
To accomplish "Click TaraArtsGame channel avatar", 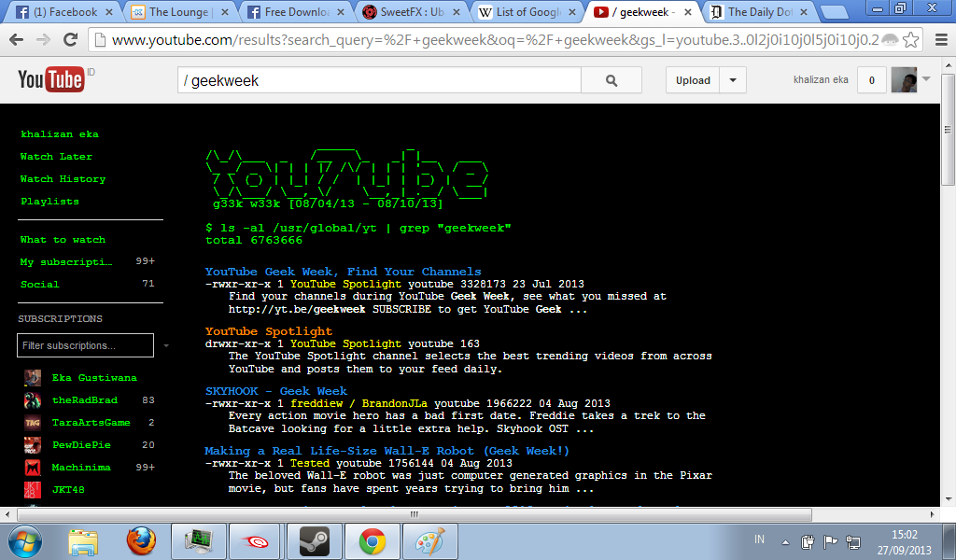I will (x=33, y=423).
